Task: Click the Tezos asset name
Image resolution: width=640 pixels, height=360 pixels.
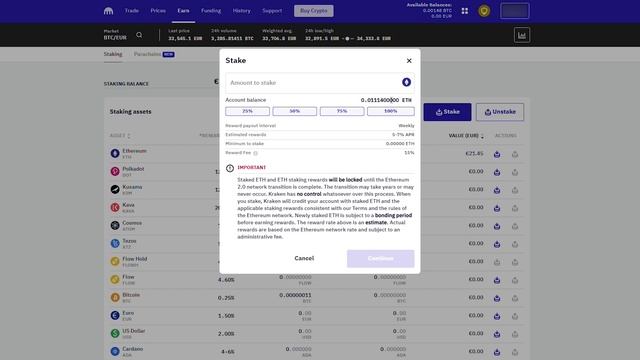Action: (129, 241)
